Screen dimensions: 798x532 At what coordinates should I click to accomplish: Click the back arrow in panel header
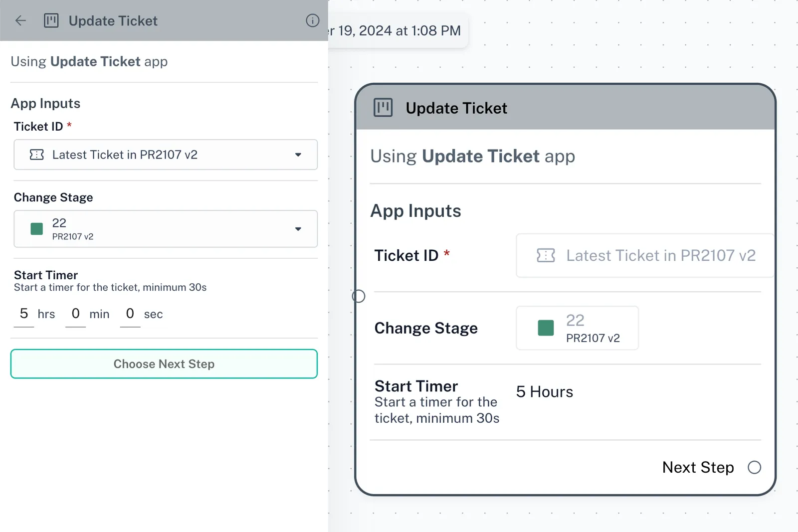[20, 20]
